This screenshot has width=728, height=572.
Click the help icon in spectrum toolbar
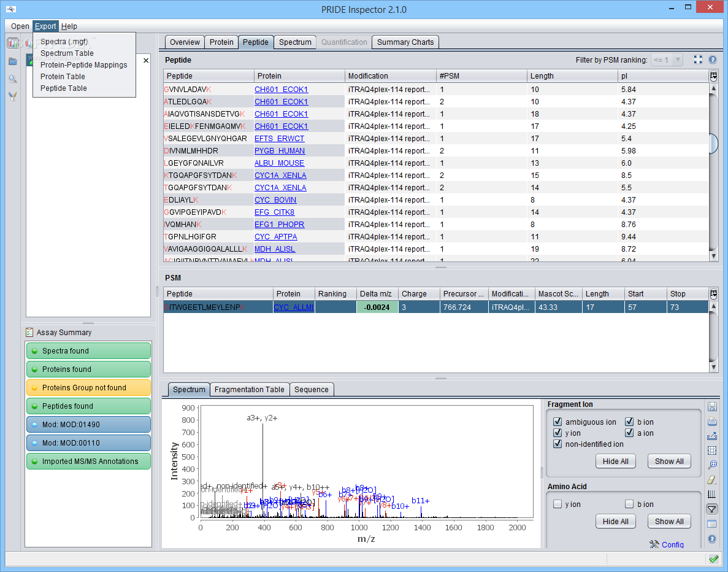(712, 538)
